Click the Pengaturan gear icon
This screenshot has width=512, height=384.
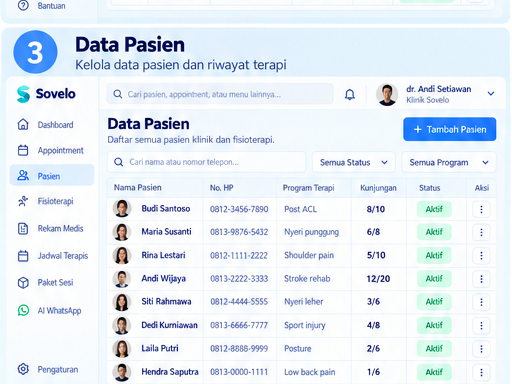point(23,369)
